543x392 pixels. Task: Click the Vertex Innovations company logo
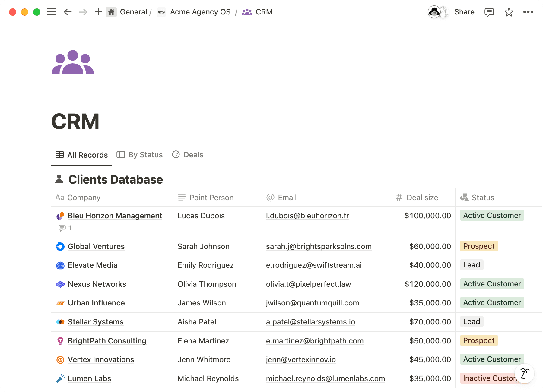point(60,359)
